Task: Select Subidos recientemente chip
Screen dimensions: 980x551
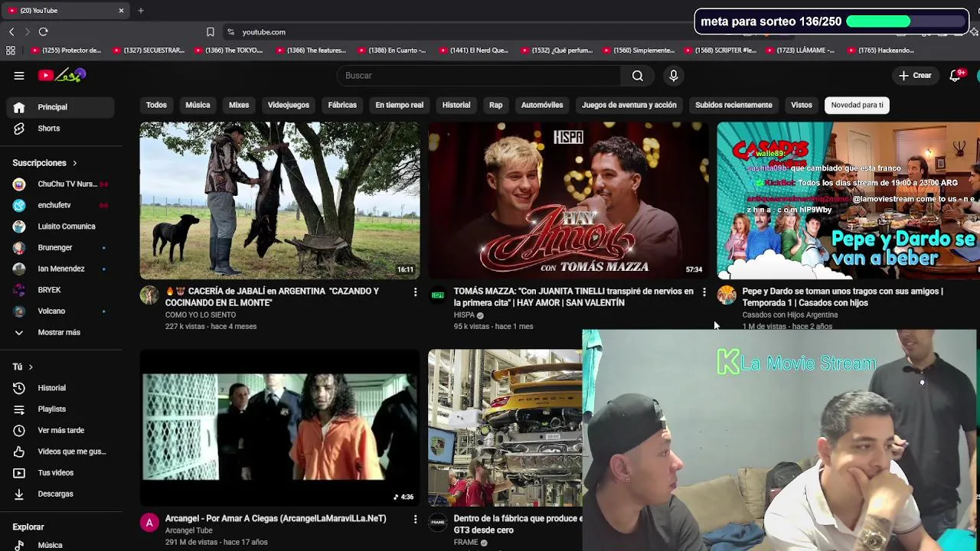Action: [733, 105]
